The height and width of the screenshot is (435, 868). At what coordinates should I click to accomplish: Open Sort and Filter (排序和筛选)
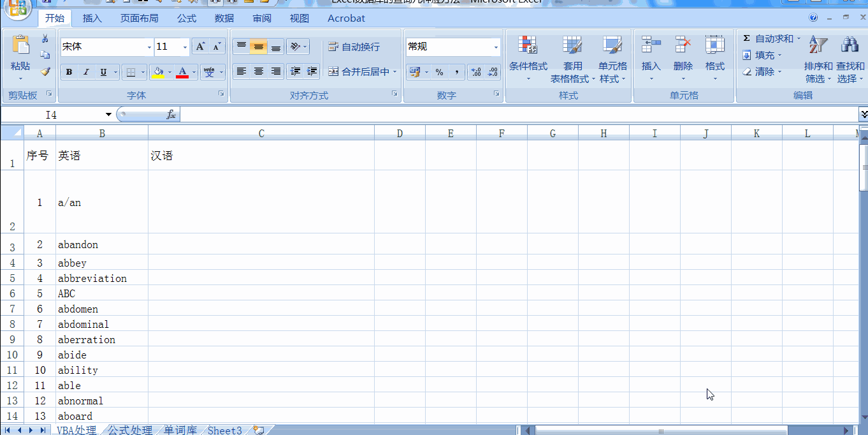click(x=818, y=59)
